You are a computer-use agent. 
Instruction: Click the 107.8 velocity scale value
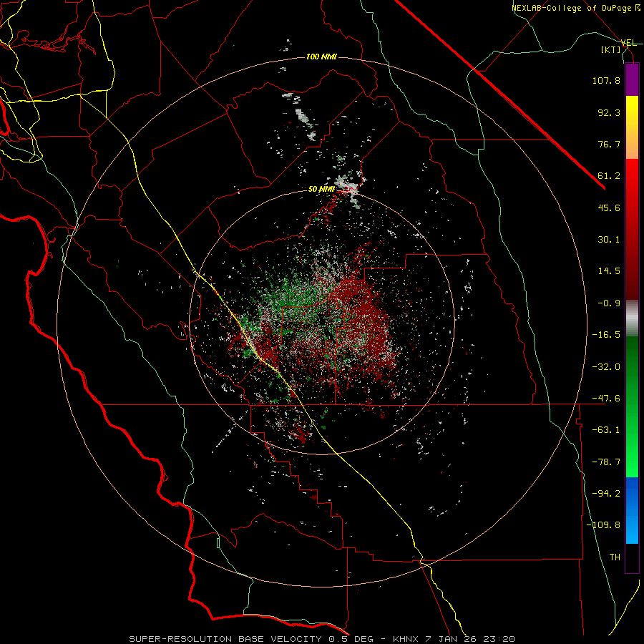606,80
